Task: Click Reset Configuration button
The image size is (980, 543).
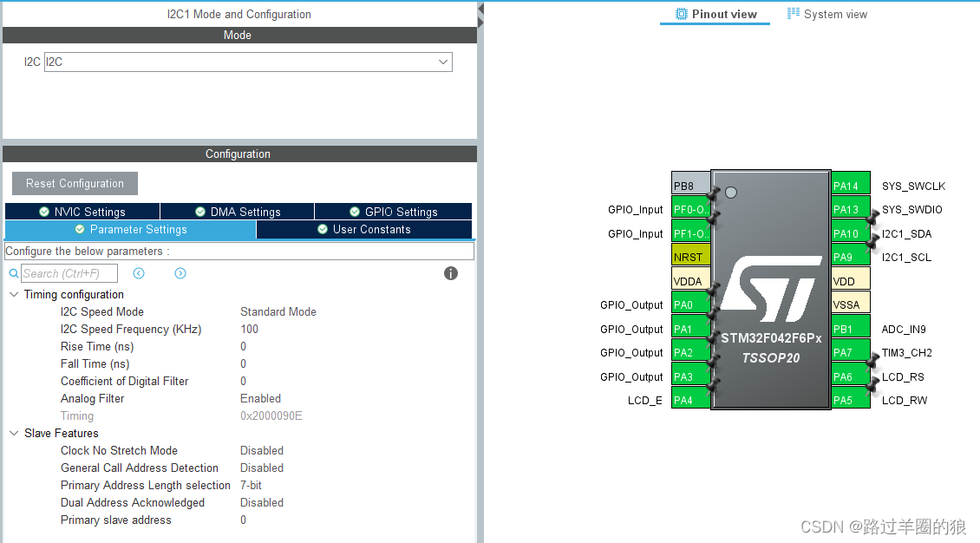Action: point(75,184)
